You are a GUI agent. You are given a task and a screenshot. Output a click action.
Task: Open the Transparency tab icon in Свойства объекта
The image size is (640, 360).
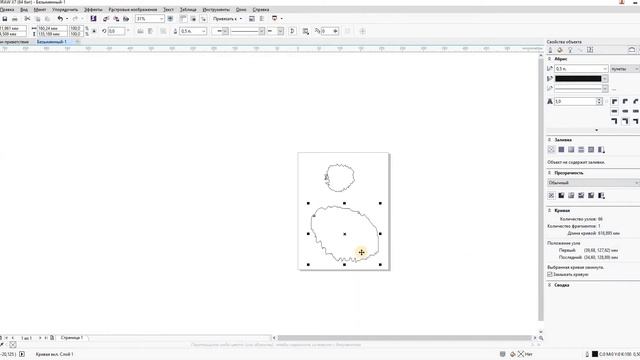pyautogui.click(x=570, y=50)
